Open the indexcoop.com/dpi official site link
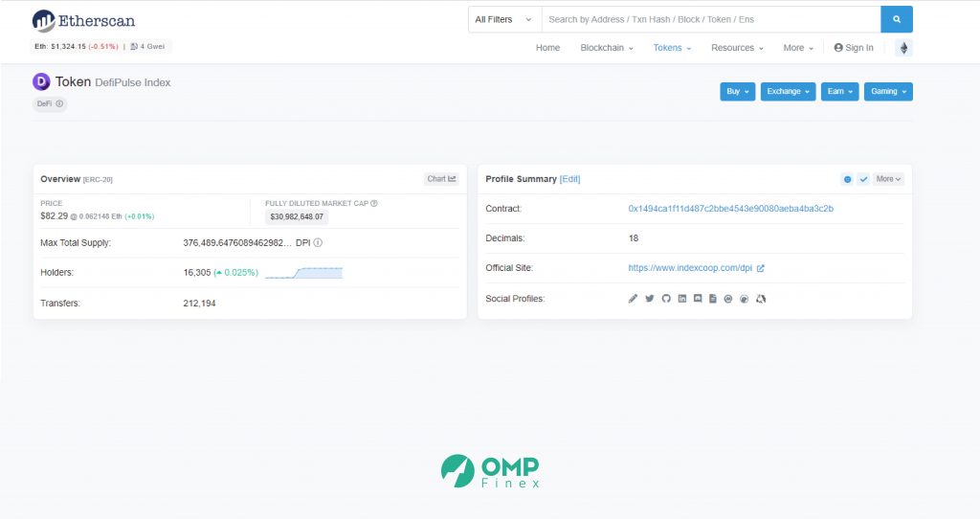Image resolution: width=980 pixels, height=519 pixels. (690, 268)
